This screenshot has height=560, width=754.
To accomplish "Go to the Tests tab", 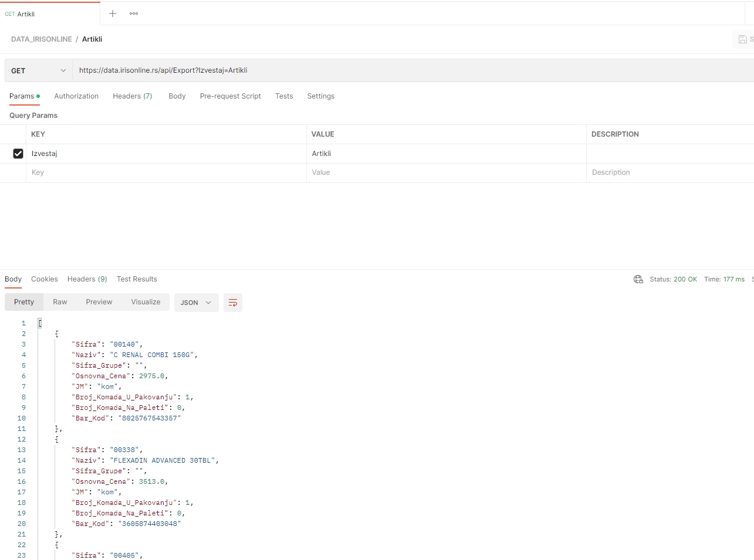I will tap(284, 96).
